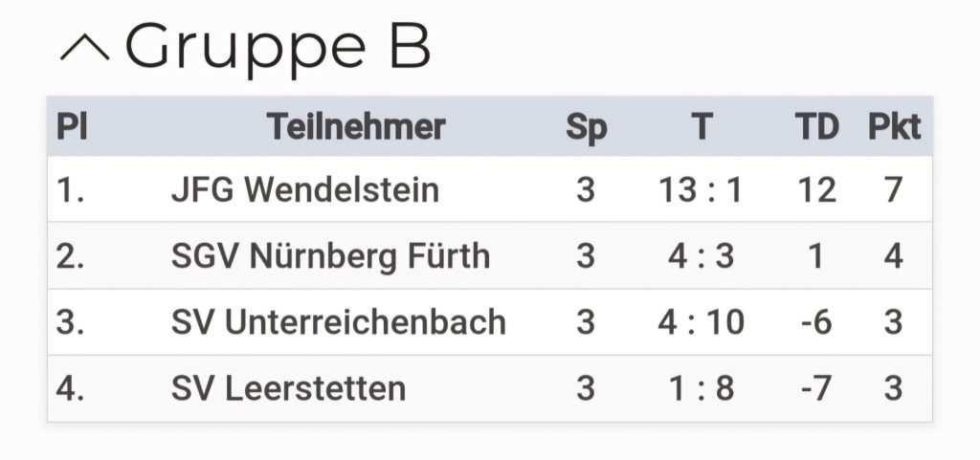
Task: Click the TD column header
Action: tap(816, 127)
